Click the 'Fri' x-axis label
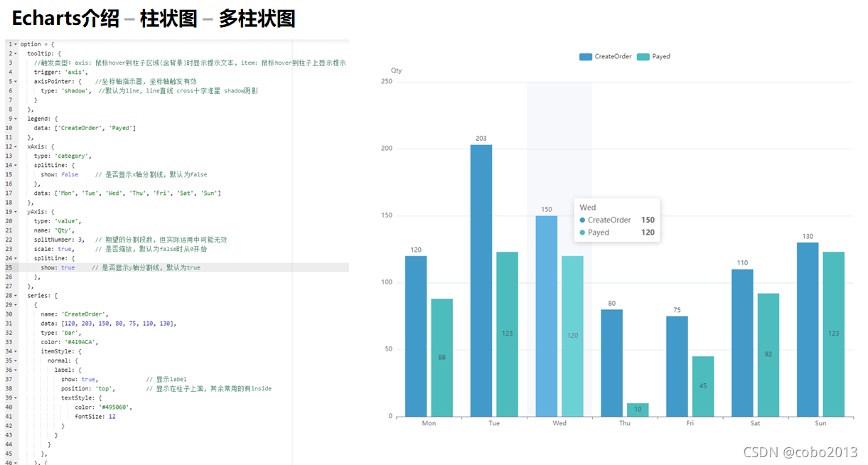This screenshot has width=868, height=465. (690, 424)
